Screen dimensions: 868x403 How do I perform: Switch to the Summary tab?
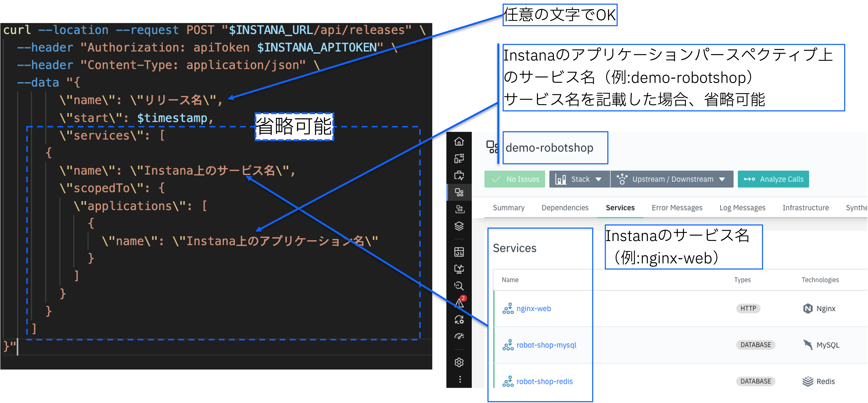(x=508, y=208)
